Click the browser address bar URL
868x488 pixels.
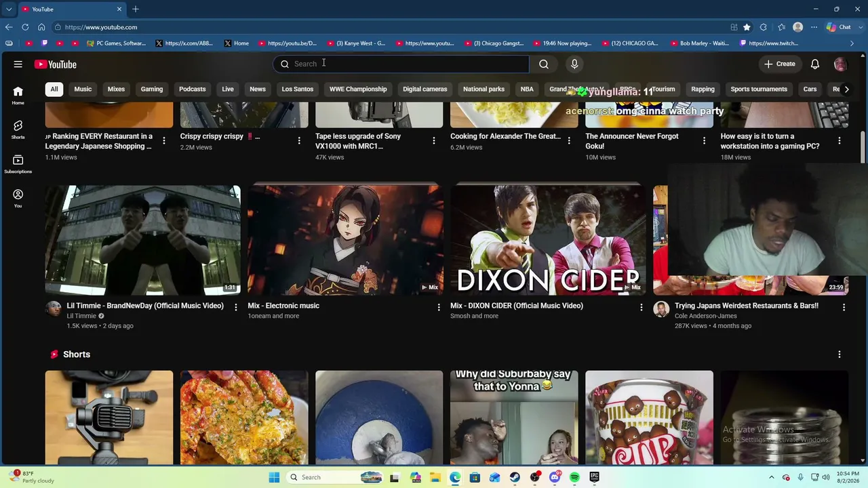tap(101, 27)
